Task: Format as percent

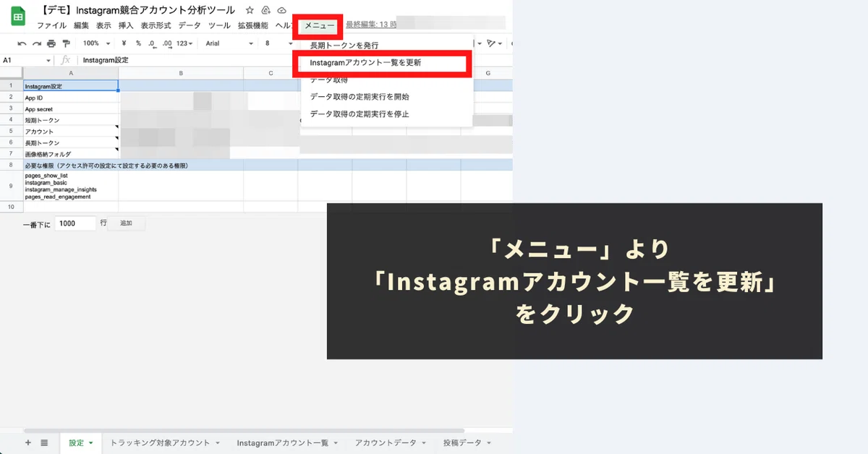Action: click(137, 43)
